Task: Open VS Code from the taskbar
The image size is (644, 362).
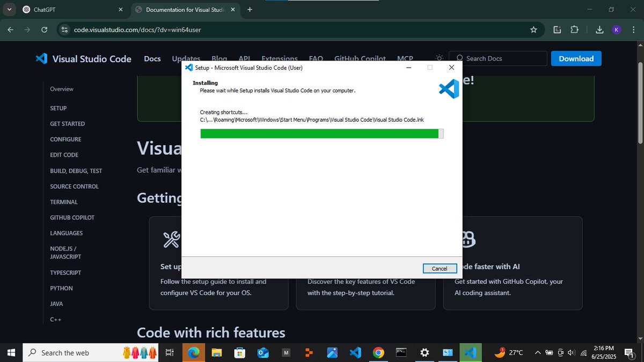Action: point(355,352)
